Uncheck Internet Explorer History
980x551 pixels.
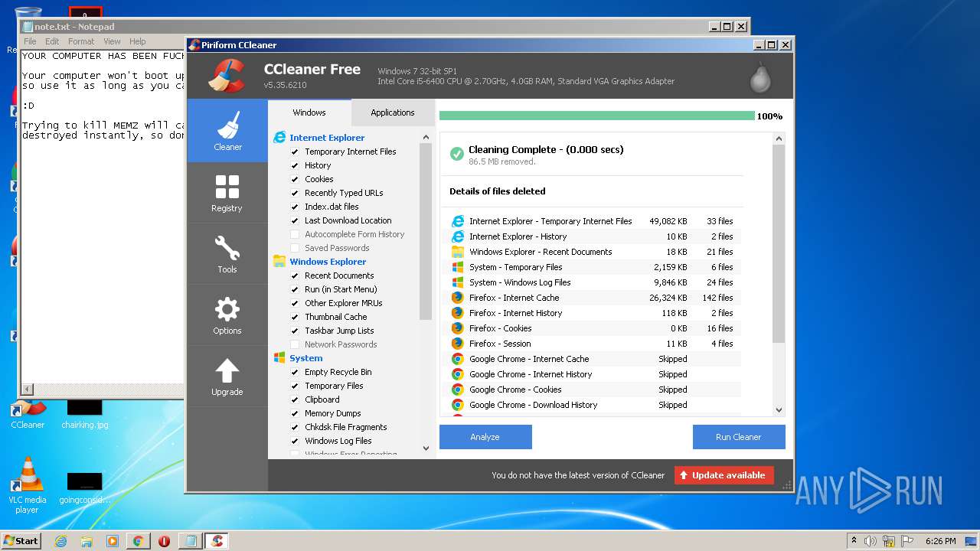(295, 165)
